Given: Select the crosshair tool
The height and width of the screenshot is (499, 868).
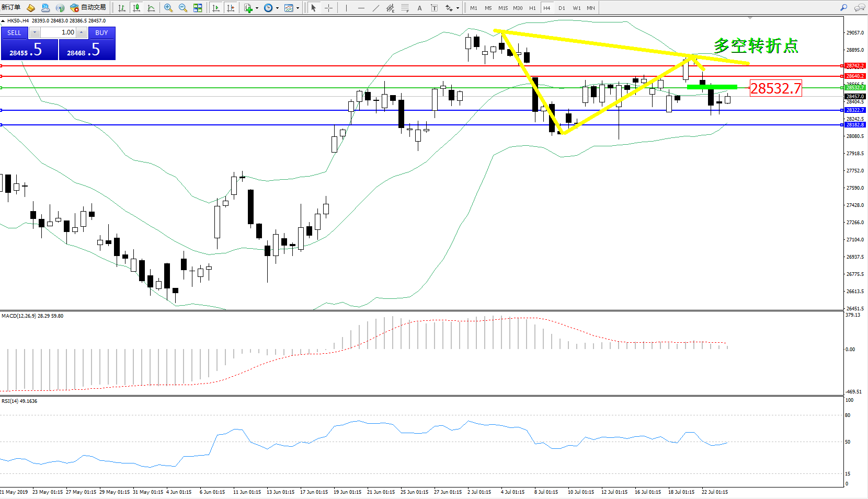Looking at the screenshot, I should pos(328,8).
